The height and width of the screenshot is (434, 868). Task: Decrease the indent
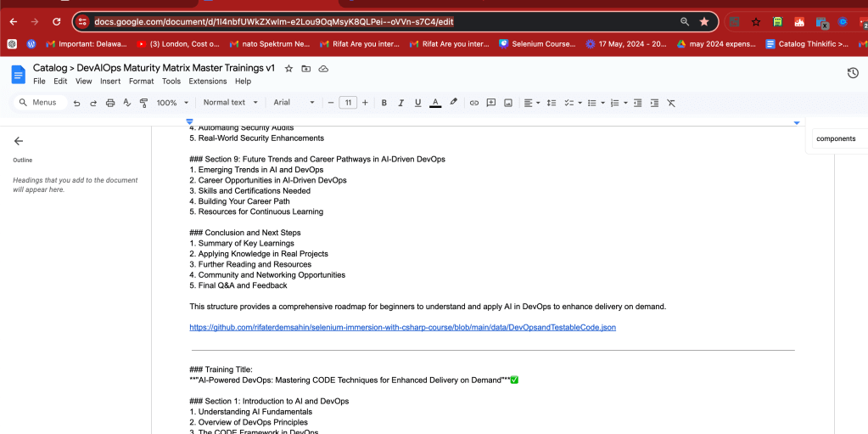point(638,103)
